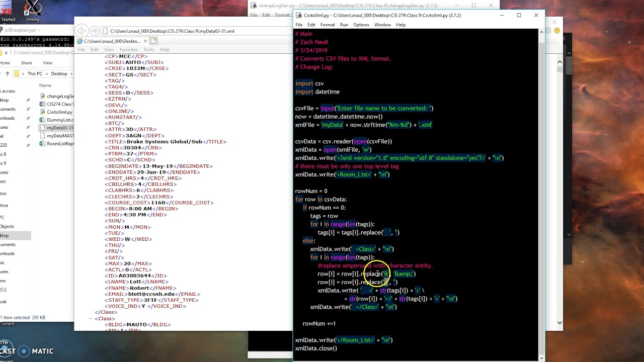Viewport: 644px width, 362px height.
Task: Click the changeLogGen.py window title icon
Action: pyautogui.click(x=254, y=6)
